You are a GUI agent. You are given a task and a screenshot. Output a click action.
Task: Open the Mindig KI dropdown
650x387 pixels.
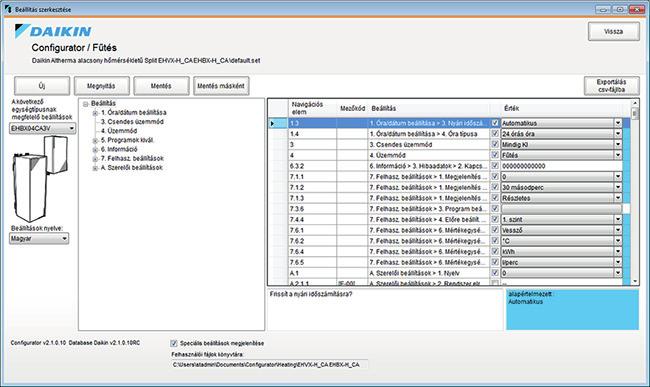click(x=618, y=145)
